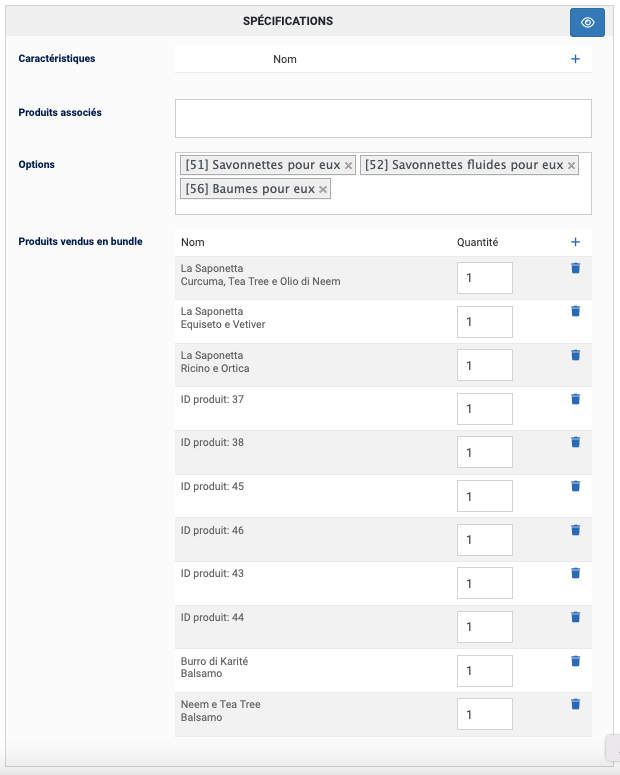Trash the ID produit: 45 bundle row
Viewport: 620px width, 775px height.
575,486
